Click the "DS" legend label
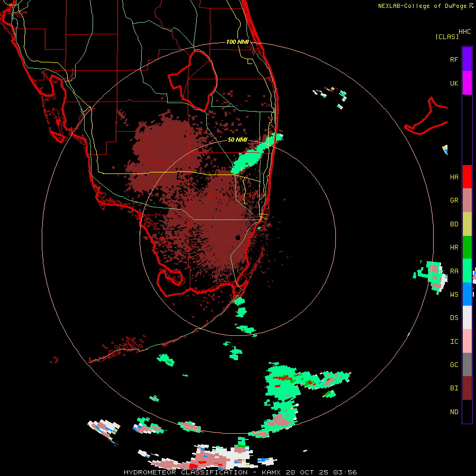This screenshot has width=476, height=476. [454, 318]
